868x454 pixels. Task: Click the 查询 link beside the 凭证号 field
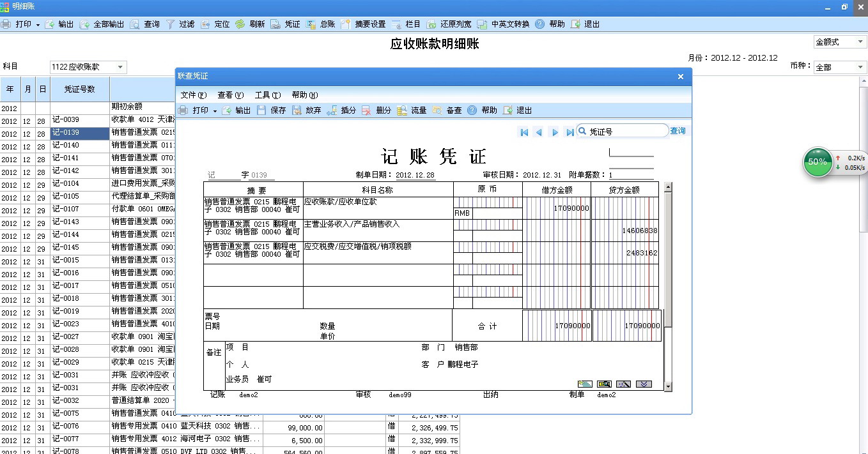pyautogui.click(x=678, y=131)
